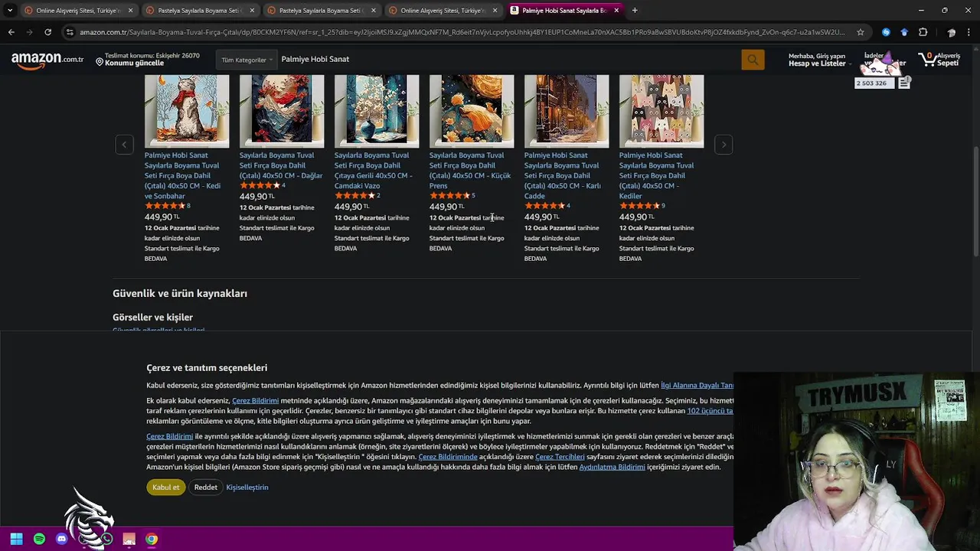This screenshot has height=551, width=980.
Task: Click the browser address bar URL
Action: pyautogui.click(x=462, y=32)
